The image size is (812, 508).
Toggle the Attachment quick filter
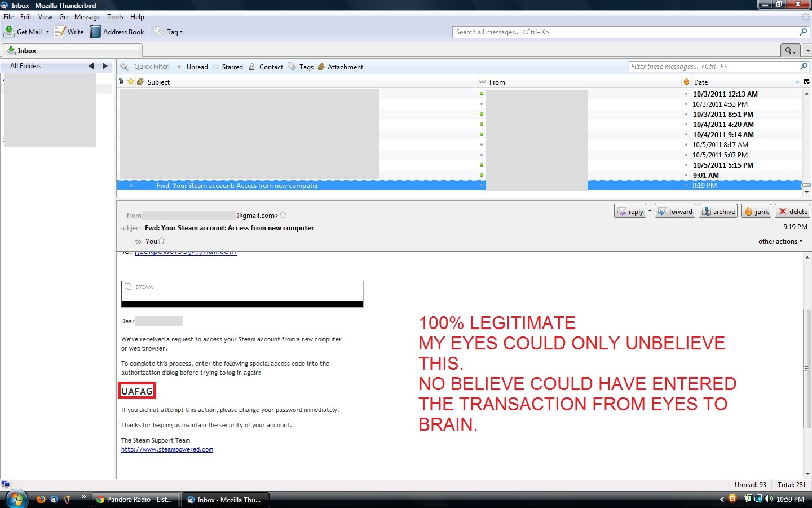click(340, 67)
